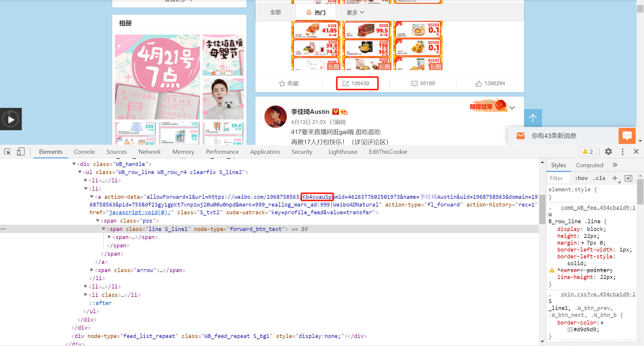Toggle the :hov element state button
The width and height of the screenshot is (644, 346).
click(x=581, y=178)
